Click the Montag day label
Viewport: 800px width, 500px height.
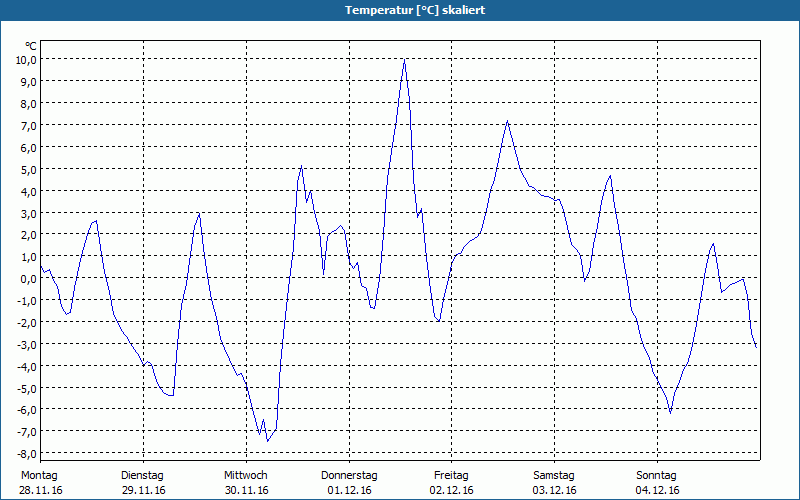pos(39,476)
